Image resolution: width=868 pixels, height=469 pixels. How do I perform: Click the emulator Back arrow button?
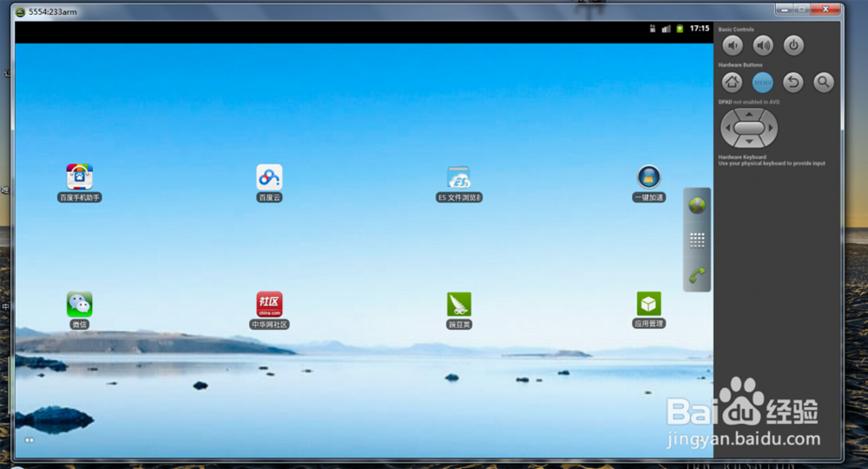pyautogui.click(x=793, y=83)
